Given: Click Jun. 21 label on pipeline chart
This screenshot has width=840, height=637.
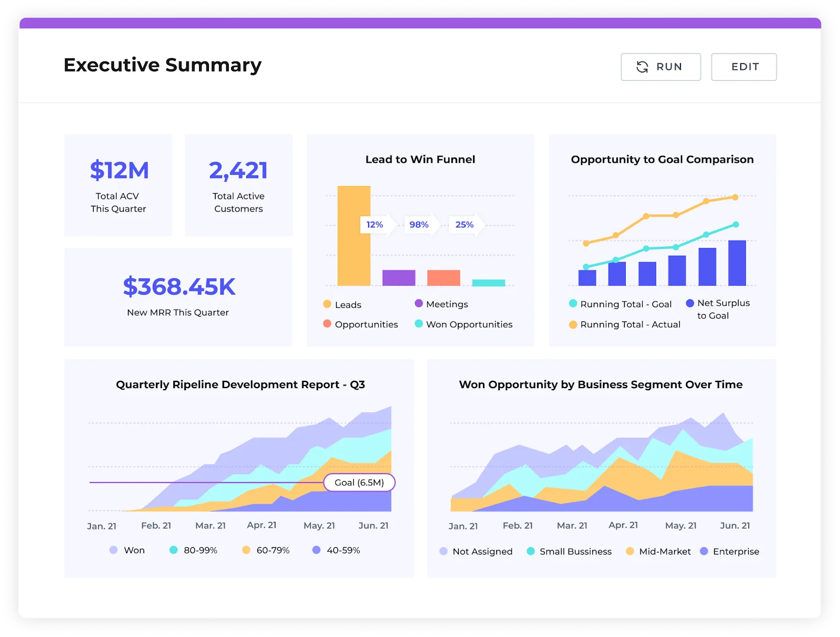Looking at the screenshot, I should (x=373, y=526).
